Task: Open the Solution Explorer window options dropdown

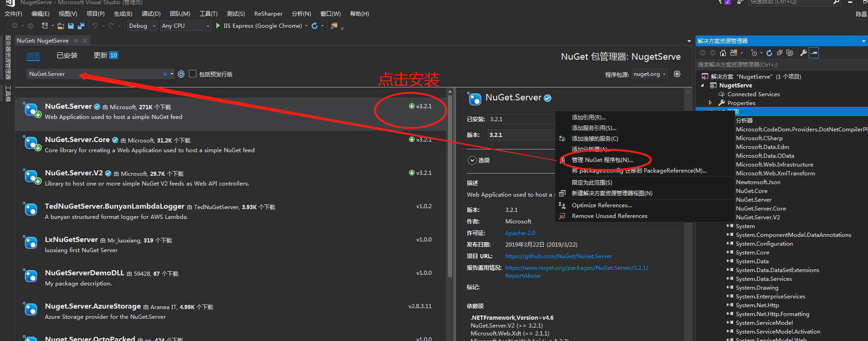Action: pos(863,41)
